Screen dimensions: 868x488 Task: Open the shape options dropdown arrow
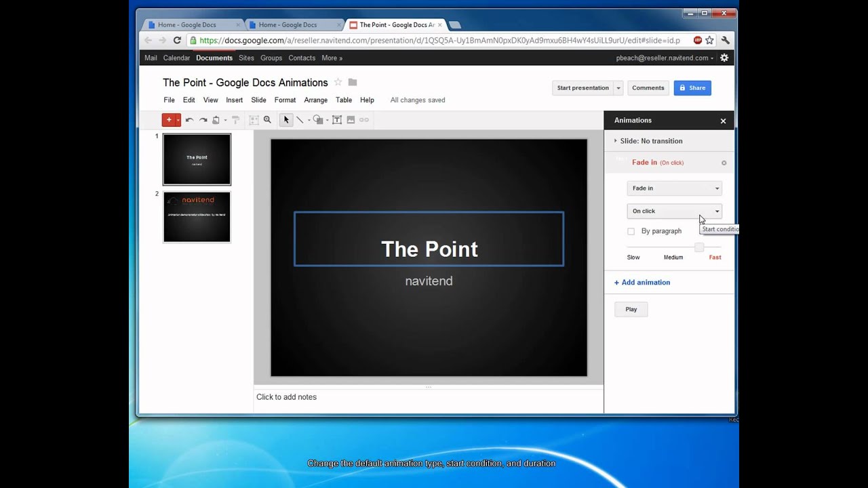pyautogui.click(x=327, y=120)
